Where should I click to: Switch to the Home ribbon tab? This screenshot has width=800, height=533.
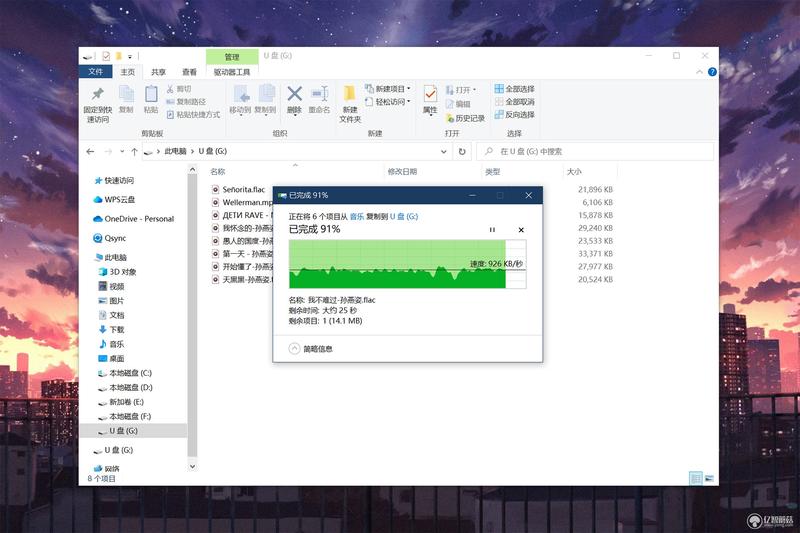pyautogui.click(x=128, y=72)
